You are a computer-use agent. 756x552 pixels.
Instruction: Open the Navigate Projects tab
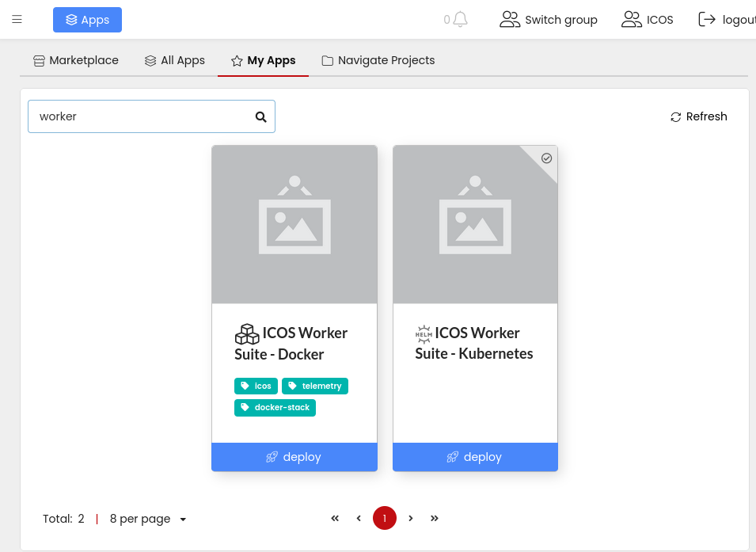(x=378, y=61)
